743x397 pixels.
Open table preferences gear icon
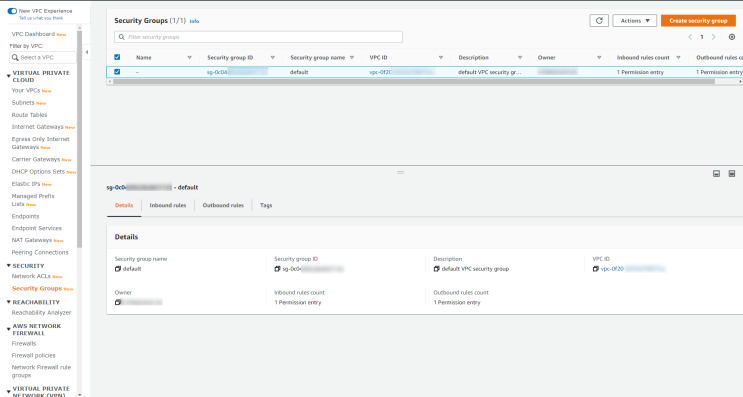click(732, 37)
